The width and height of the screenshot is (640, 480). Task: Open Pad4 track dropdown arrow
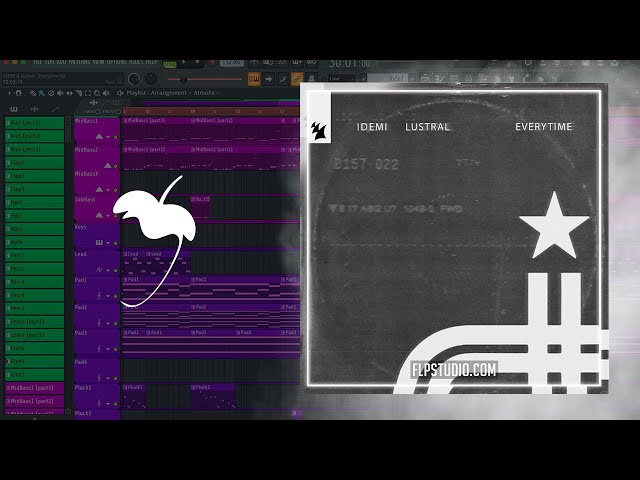click(108, 378)
